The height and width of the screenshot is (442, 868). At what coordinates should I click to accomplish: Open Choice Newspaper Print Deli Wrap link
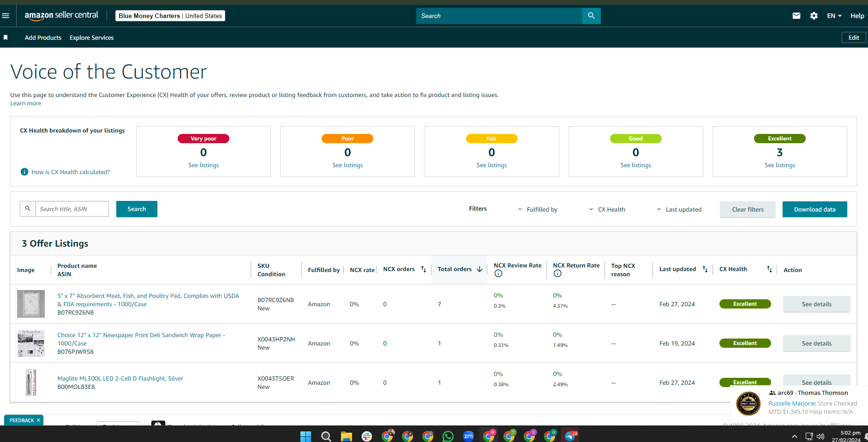point(141,339)
